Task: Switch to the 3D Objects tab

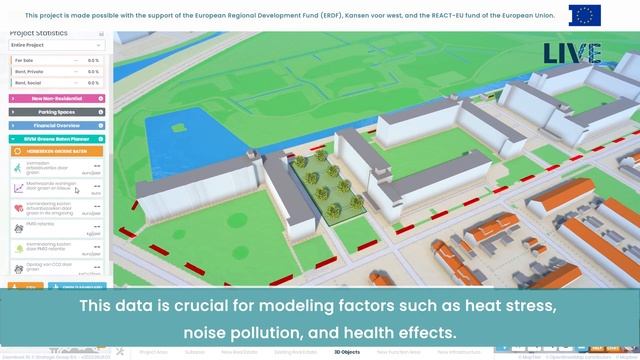Action: (x=347, y=352)
